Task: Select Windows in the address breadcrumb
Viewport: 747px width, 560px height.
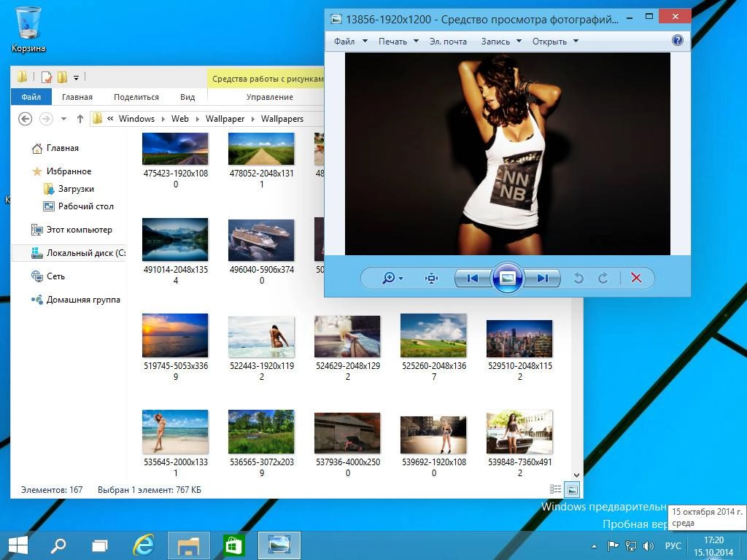Action: pyautogui.click(x=136, y=119)
